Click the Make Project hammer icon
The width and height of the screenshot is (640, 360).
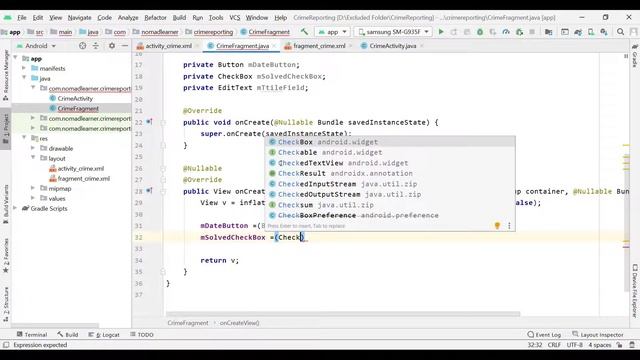click(304, 31)
